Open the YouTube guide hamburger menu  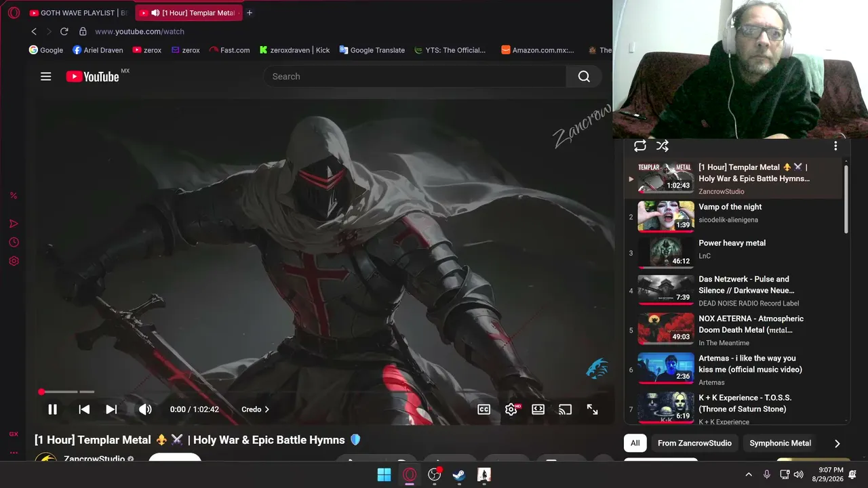pyautogui.click(x=46, y=77)
